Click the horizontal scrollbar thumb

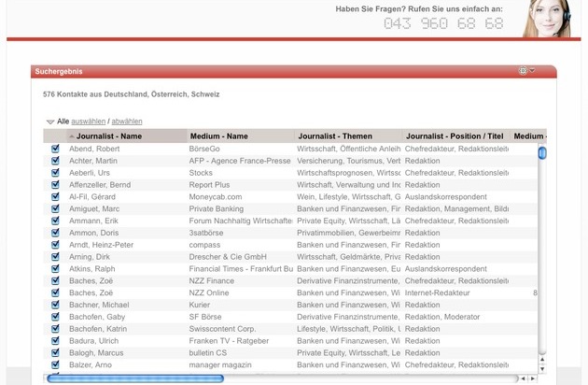tap(135, 378)
